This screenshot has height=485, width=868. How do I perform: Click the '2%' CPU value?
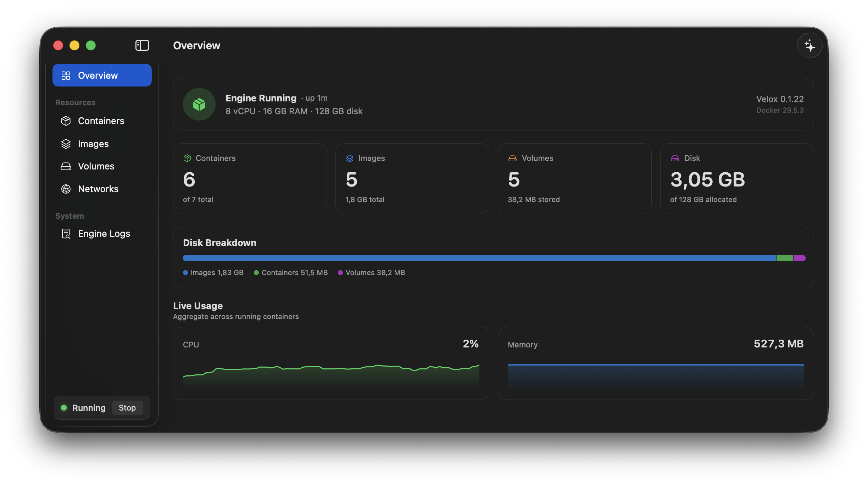[471, 344]
